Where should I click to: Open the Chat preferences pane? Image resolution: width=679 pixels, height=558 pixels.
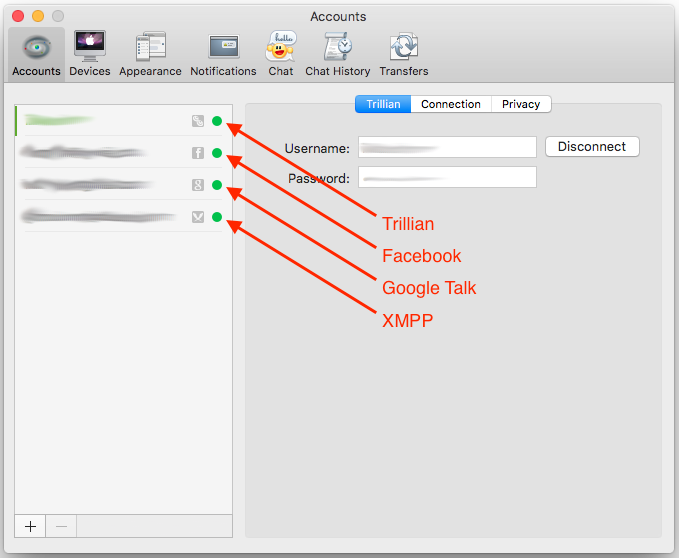(x=281, y=54)
